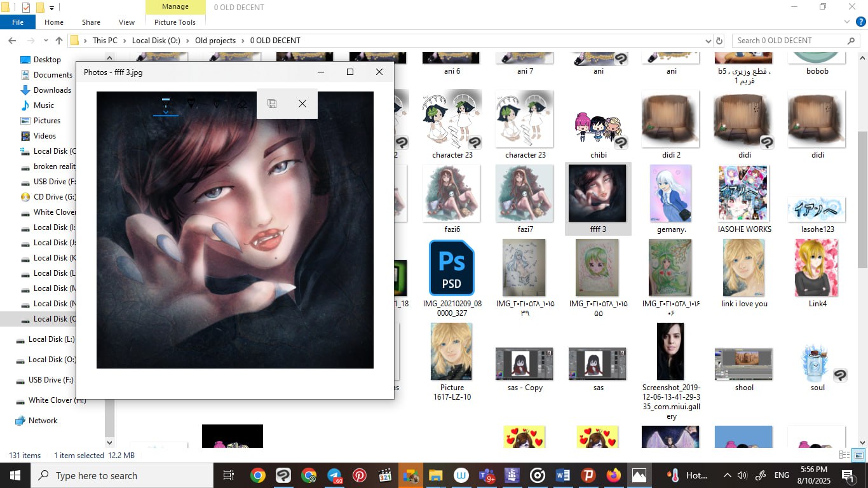This screenshot has height=488, width=868.
Task: Expand the Quick Access Toolbar customize dropdown
Action: click(52, 8)
